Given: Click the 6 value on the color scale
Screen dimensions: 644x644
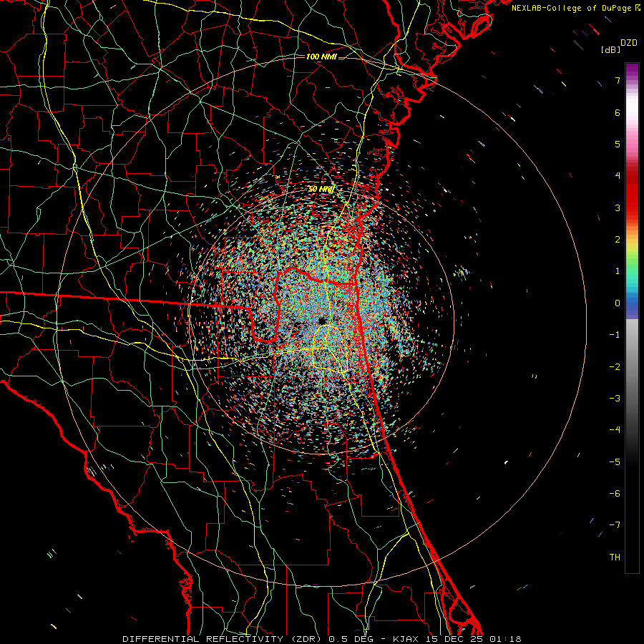Looking at the screenshot, I should pos(618,112).
